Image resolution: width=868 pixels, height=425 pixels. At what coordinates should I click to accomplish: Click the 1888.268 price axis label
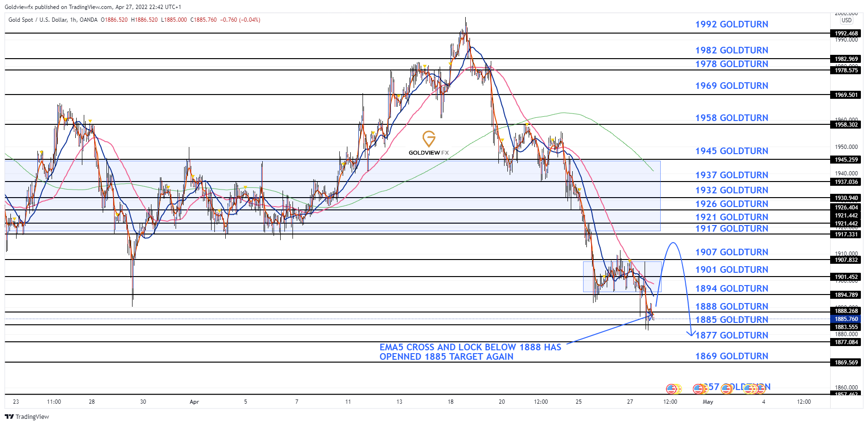pos(846,311)
